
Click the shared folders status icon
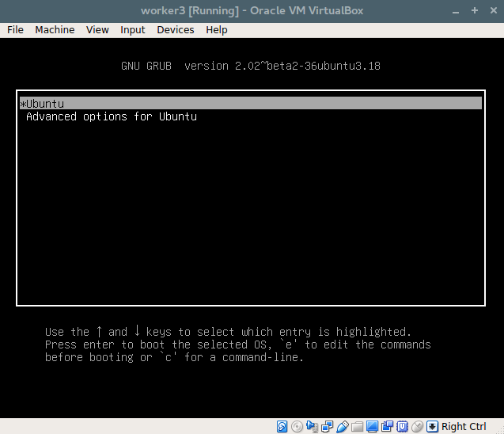(357, 427)
